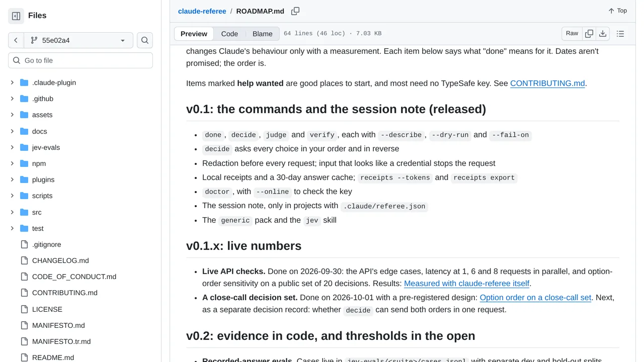Screen dimensions: 644x362
Task: Follow the CONTRIBUTING.md link in the text
Action: [547, 83]
